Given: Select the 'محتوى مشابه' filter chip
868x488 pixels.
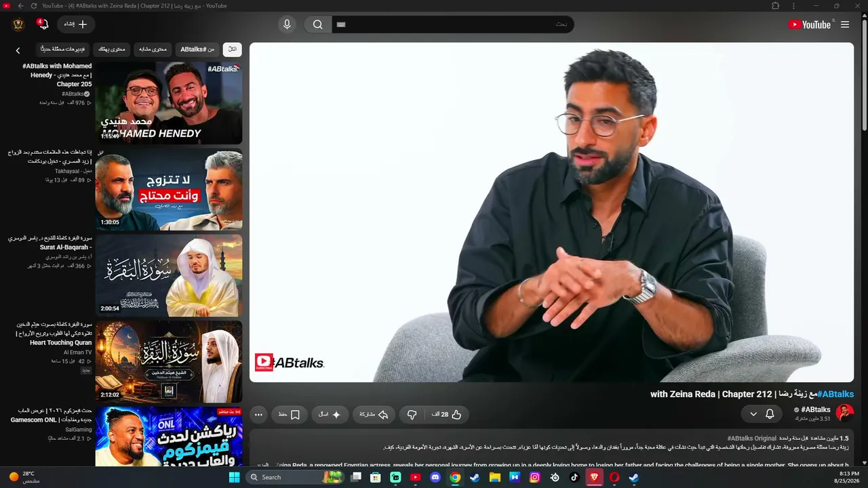Looking at the screenshot, I should point(153,49).
